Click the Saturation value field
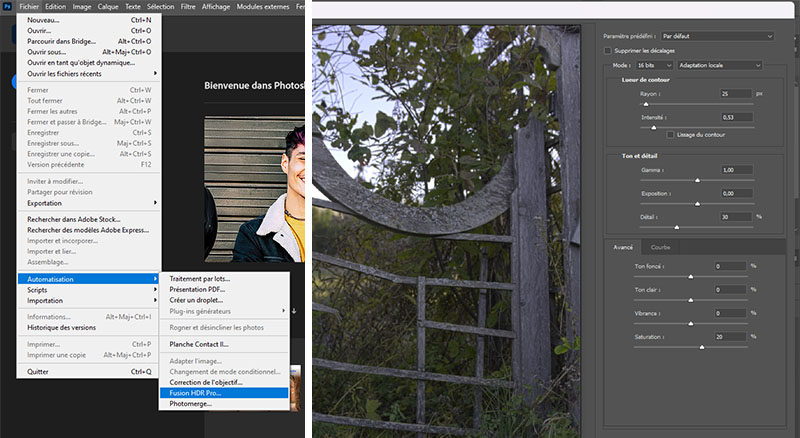This screenshot has height=438, width=800. click(x=730, y=337)
